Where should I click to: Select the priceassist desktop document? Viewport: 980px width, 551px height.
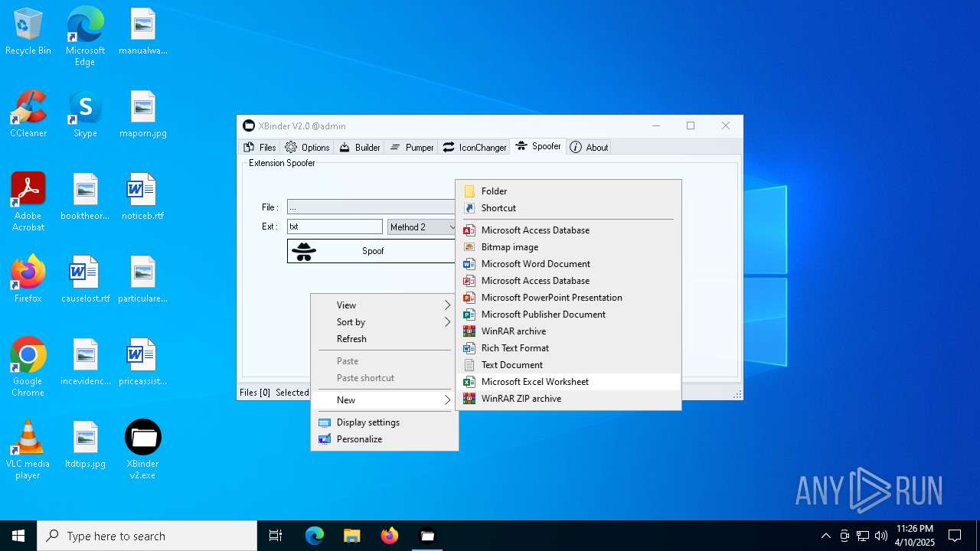coord(143,363)
